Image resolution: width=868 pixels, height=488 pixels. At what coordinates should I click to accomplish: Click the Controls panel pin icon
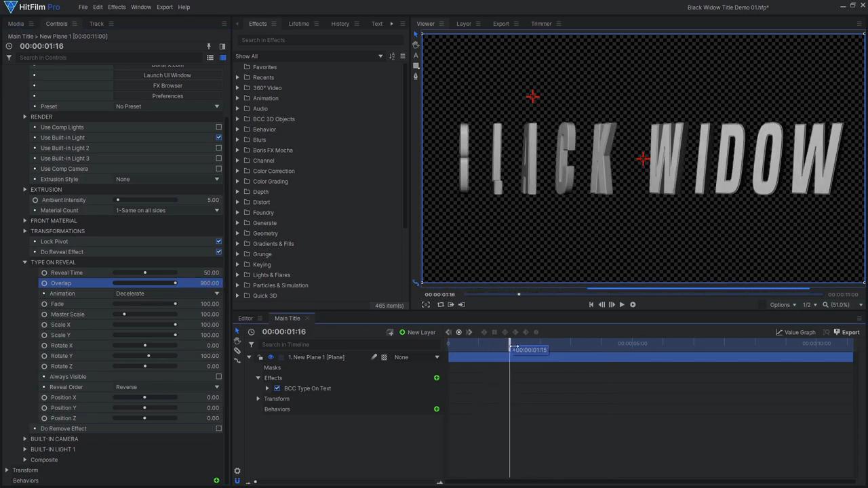(x=209, y=47)
